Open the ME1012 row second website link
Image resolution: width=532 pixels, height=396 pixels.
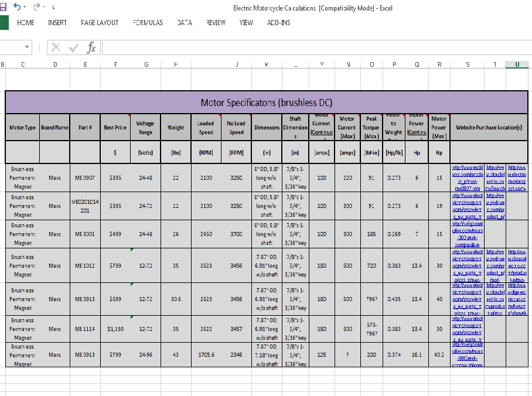pyautogui.click(x=495, y=266)
